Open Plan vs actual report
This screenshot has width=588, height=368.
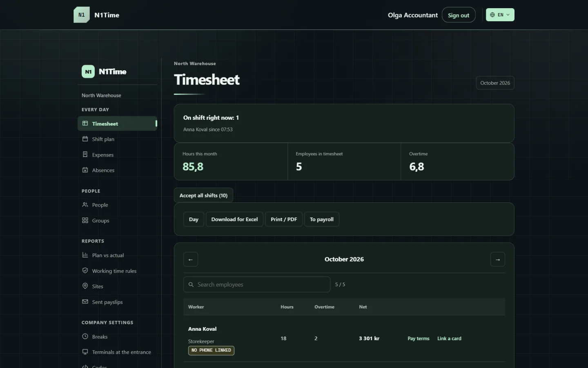pos(117,255)
